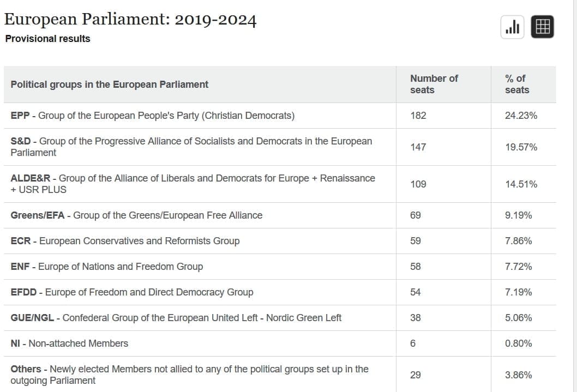
Task: Click the 182 seats cell for EPP
Action: pos(418,116)
